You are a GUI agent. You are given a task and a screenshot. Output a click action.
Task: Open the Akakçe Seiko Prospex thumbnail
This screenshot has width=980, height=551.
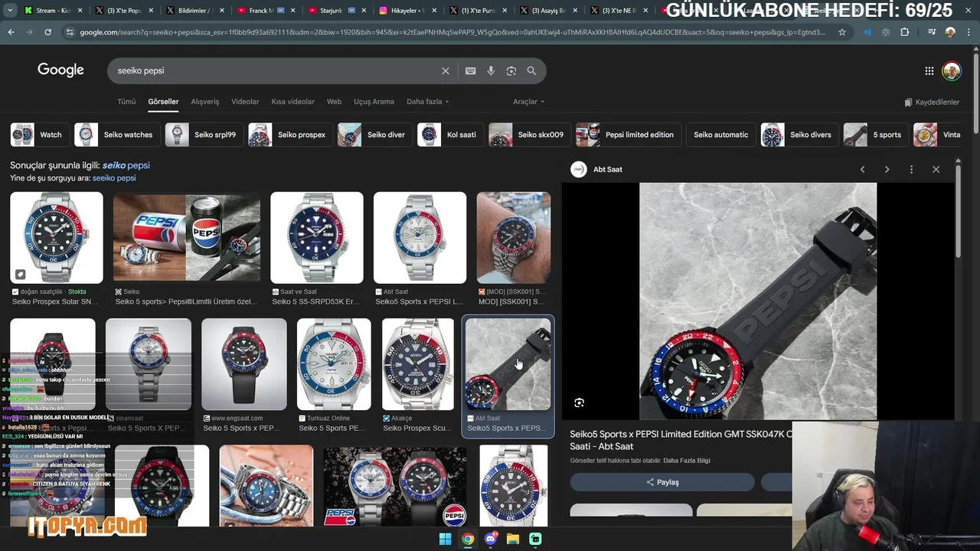pos(417,364)
